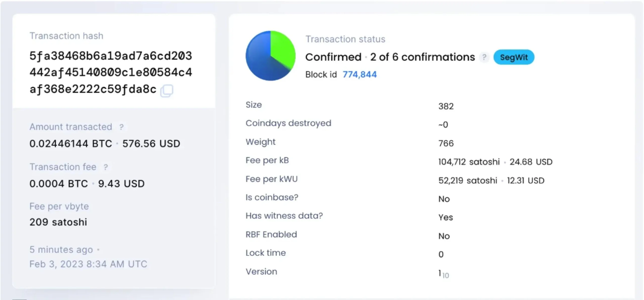Click the Feb 3, 2023 8:34 AM UTC timestamp
The width and height of the screenshot is (644, 300).
coord(88,264)
